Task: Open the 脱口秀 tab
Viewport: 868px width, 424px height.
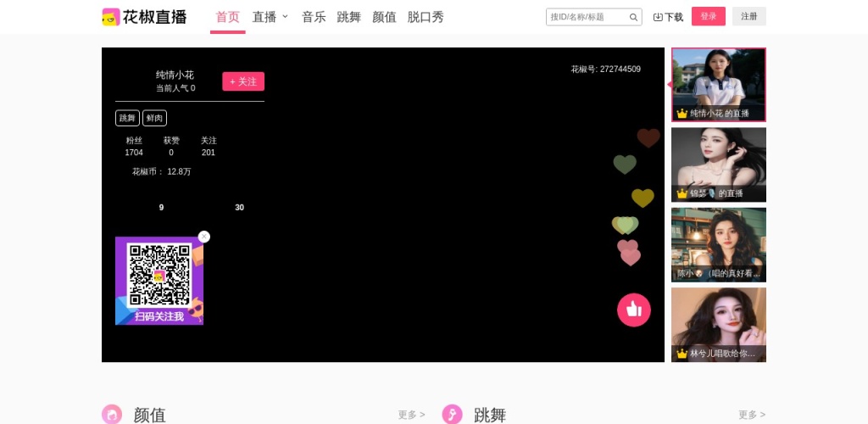Action: (426, 17)
